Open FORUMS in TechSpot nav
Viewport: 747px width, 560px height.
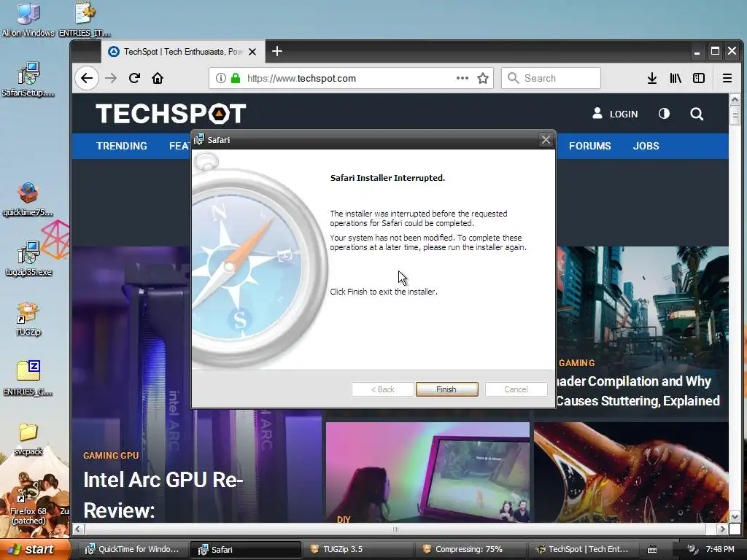coord(589,146)
